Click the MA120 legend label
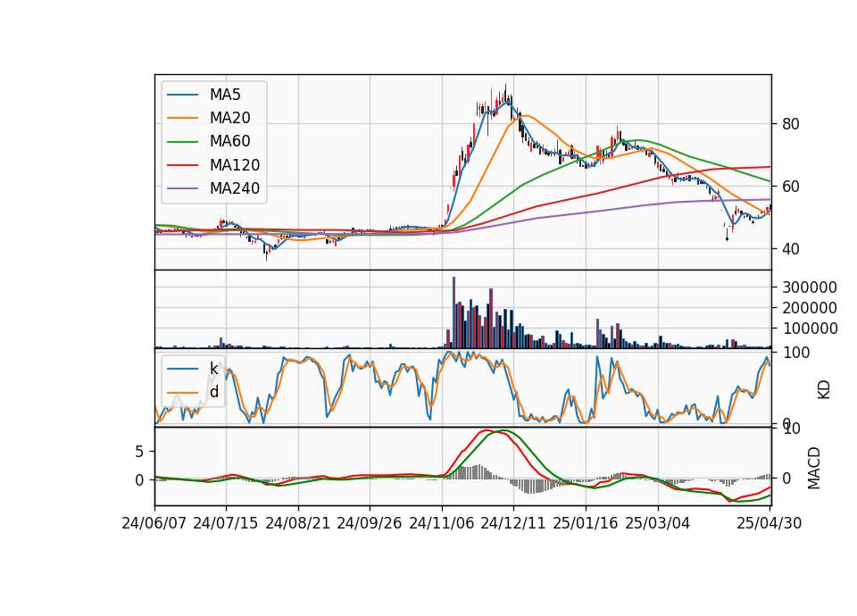The image size is (857, 616). coord(235,165)
